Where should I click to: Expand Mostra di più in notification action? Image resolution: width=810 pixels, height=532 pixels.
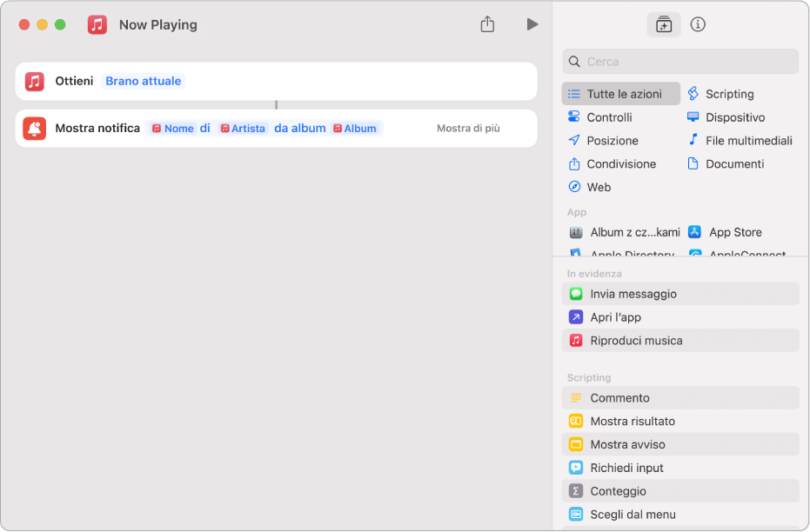tap(468, 128)
